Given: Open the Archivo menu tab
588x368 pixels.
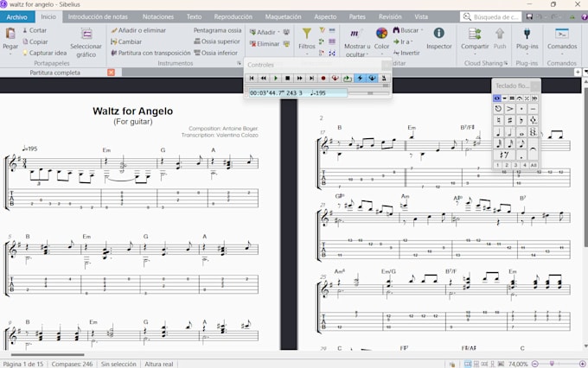Looking at the screenshot, I should click(x=17, y=16).
